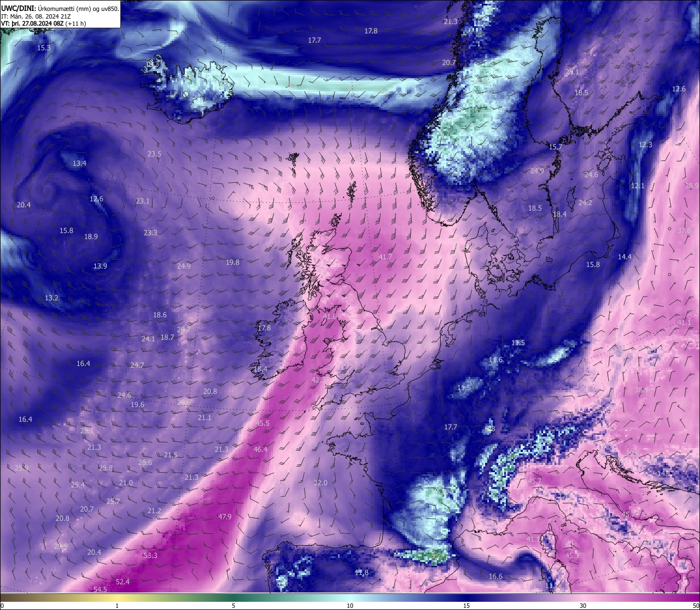Click the 12.3 value over the Baltic states
700x610 pixels.
point(645,145)
